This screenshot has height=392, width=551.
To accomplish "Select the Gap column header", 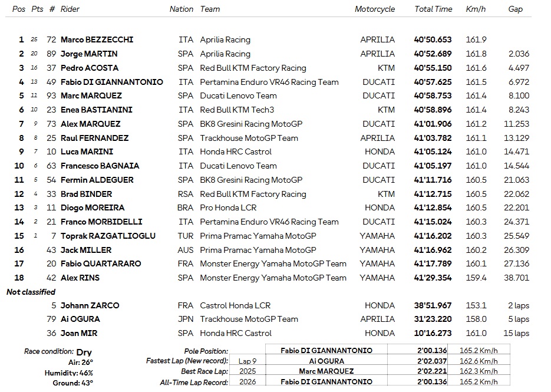I will (x=515, y=9).
